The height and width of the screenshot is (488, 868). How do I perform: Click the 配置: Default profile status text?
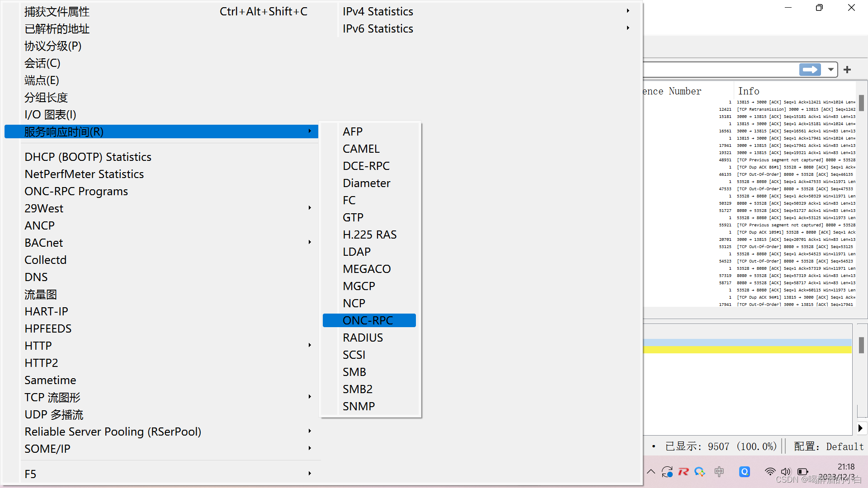click(829, 446)
